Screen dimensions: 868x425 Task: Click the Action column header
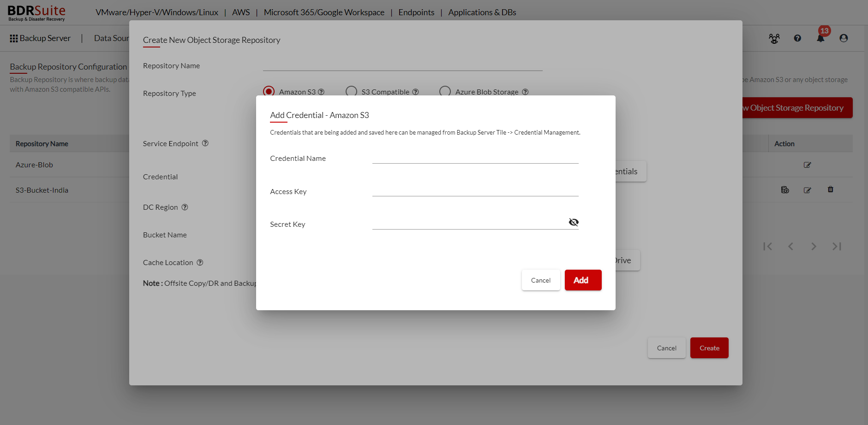pyautogui.click(x=784, y=144)
